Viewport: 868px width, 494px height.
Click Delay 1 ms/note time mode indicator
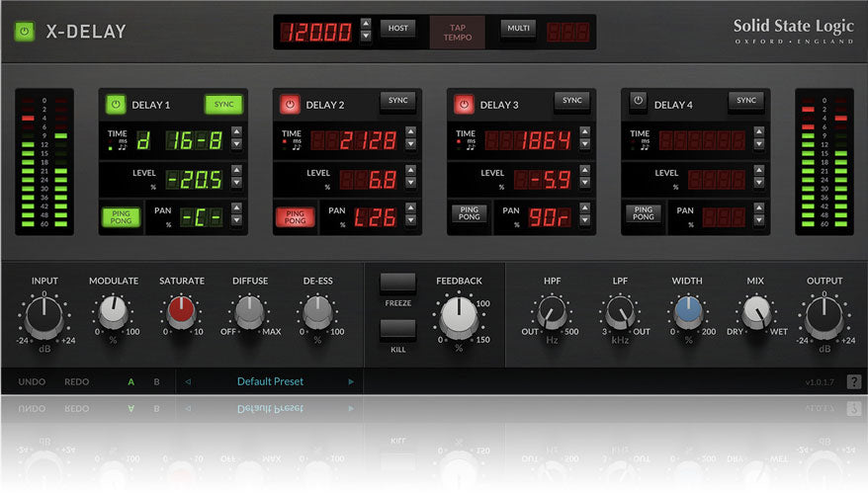[118, 145]
